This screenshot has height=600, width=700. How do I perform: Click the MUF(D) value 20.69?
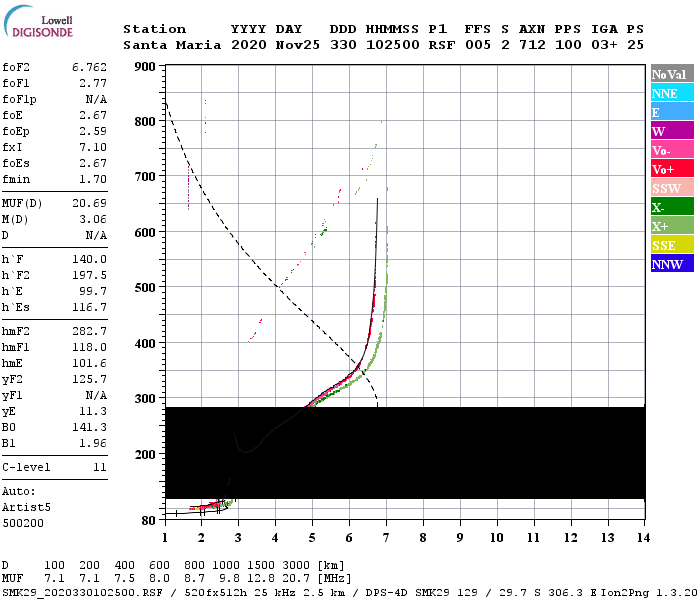(89, 203)
